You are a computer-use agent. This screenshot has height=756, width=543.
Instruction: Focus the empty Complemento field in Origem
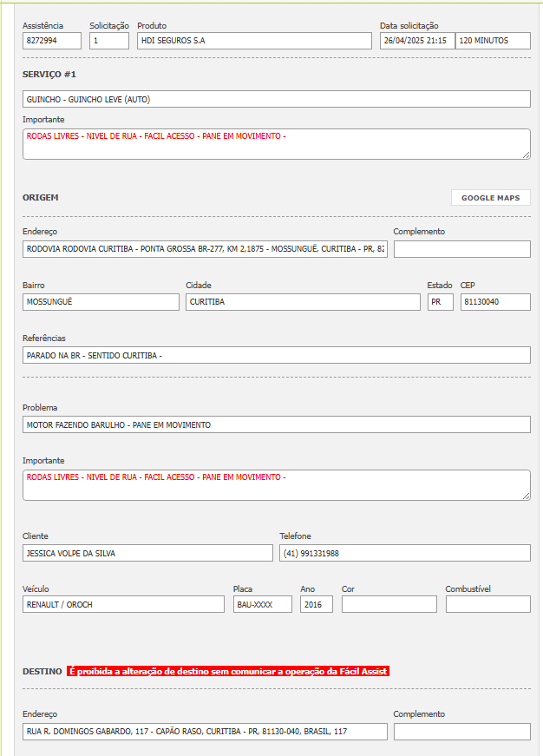[461, 249]
